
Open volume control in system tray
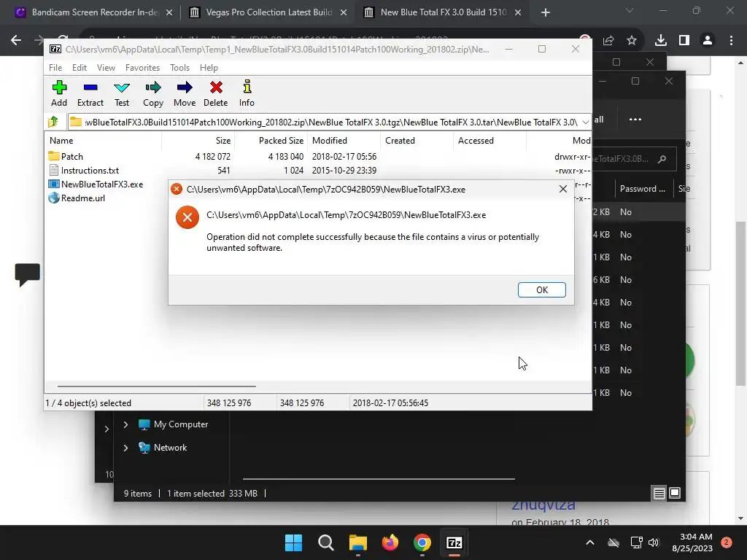point(654,542)
